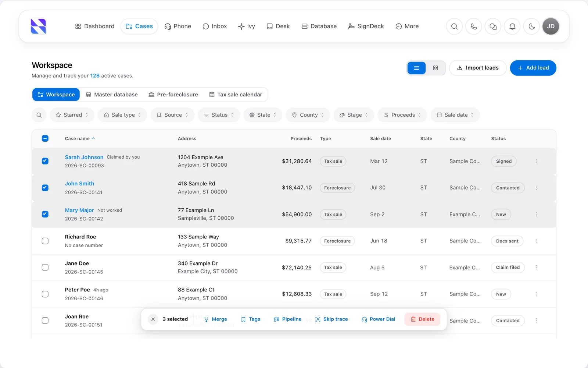Expand the County filter dropdown
The width and height of the screenshot is (588, 368).
308,115
